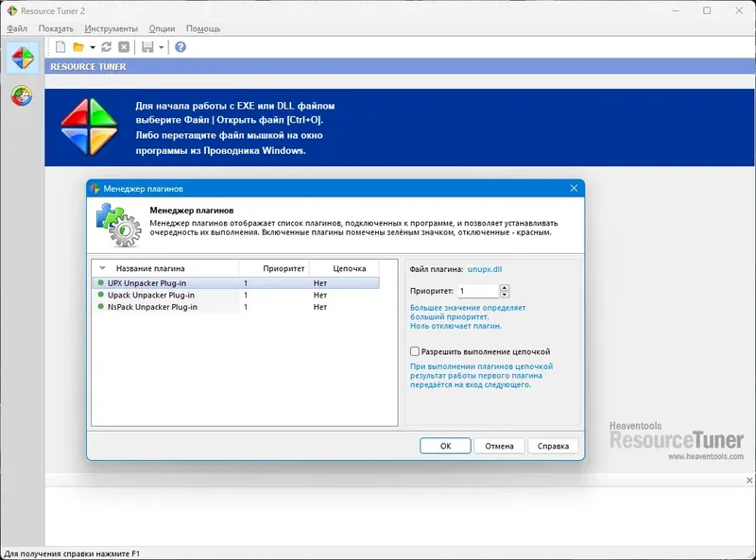Select the NsPack Unpacker Plug-in row
Screen dimensions: 756x560
[235, 307]
